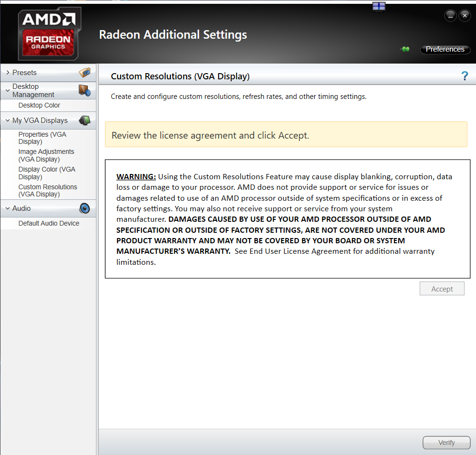The width and height of the screenshot is (476, 455).
Task: Click the Accept button
Action: coord(442,289)
